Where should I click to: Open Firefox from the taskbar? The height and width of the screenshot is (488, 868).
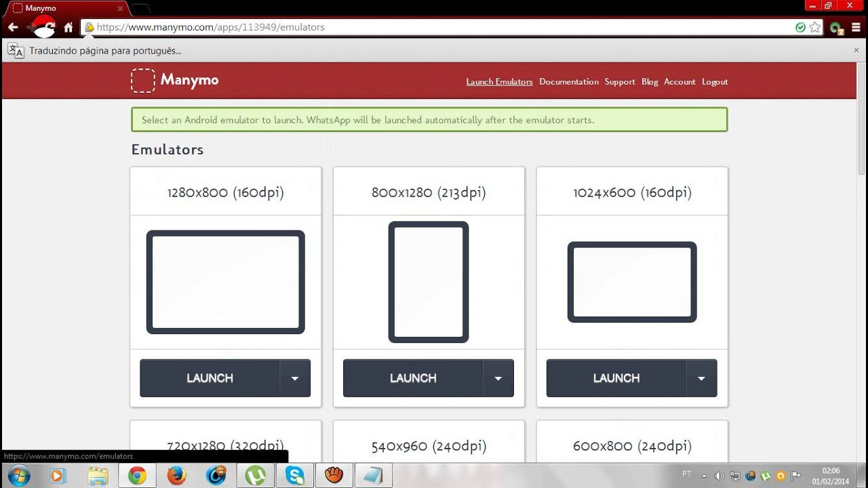pos(176,476)
